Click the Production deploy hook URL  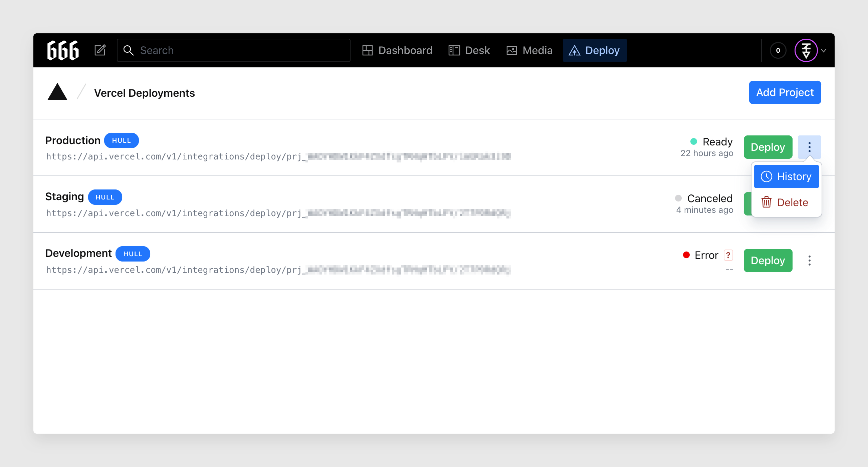click(278, 156)
